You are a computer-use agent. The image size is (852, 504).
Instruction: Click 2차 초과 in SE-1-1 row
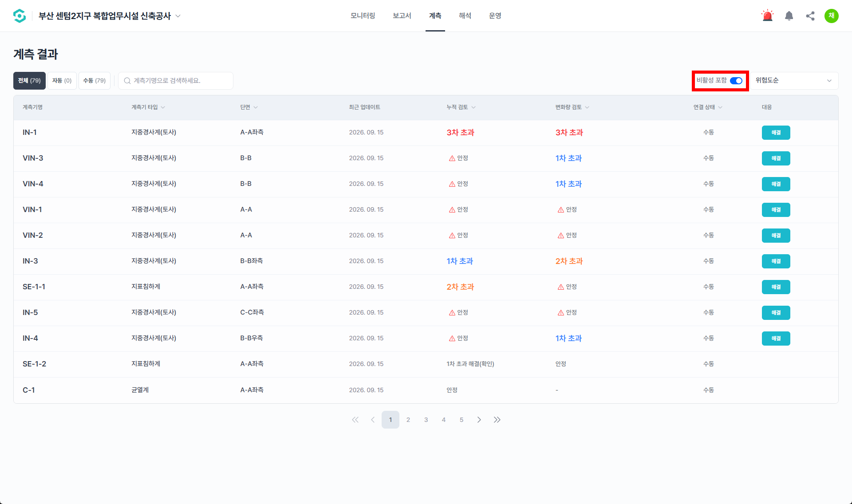[x=461, y=287]
